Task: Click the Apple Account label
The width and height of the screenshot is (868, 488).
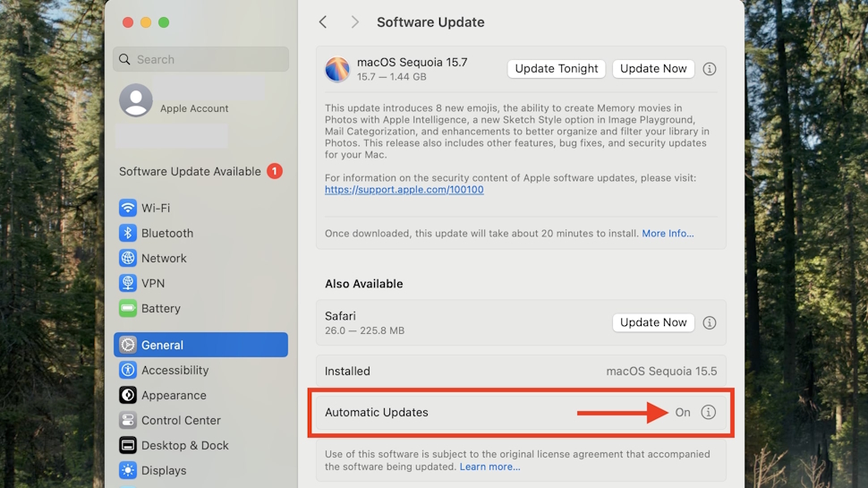Action: (x=194, y=108)
